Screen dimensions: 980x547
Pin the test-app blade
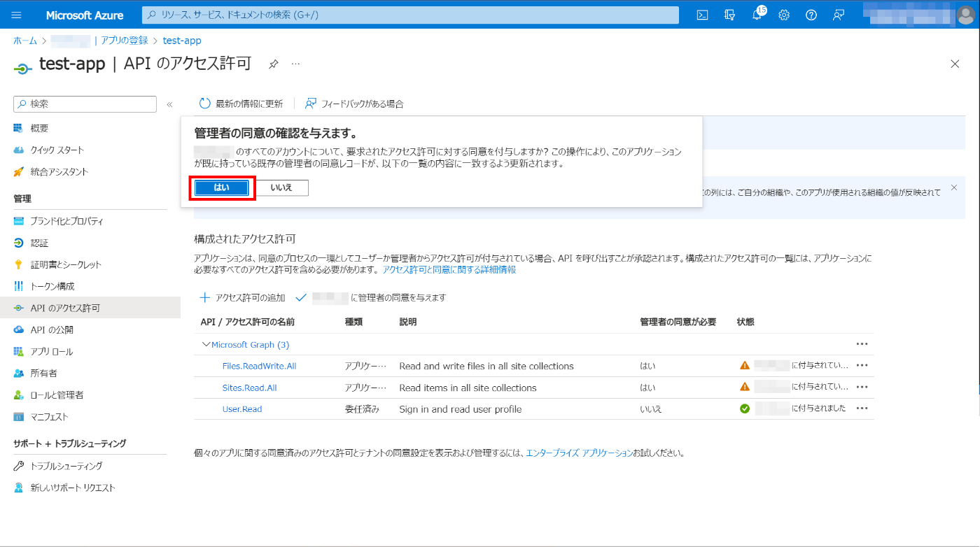pos(274,64)
